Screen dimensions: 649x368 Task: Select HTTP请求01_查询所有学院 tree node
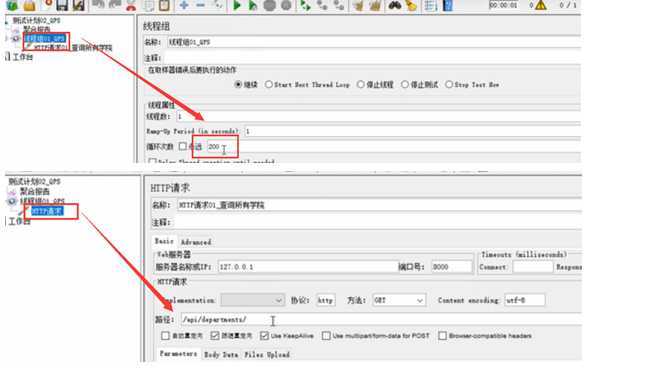coord(72,48)
